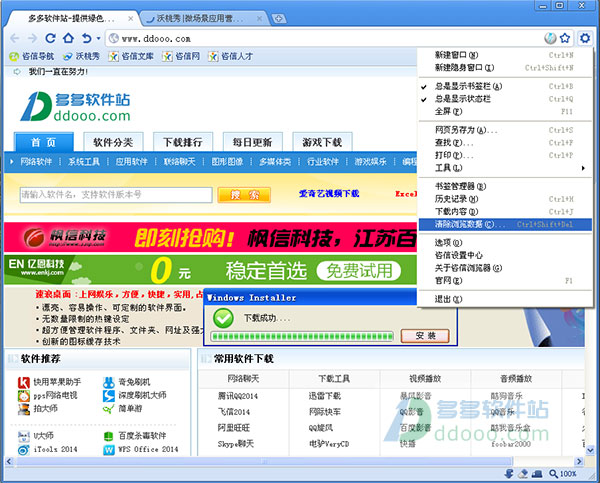Open a new tab with plus button
600x483 pixels.
point(279,18)
